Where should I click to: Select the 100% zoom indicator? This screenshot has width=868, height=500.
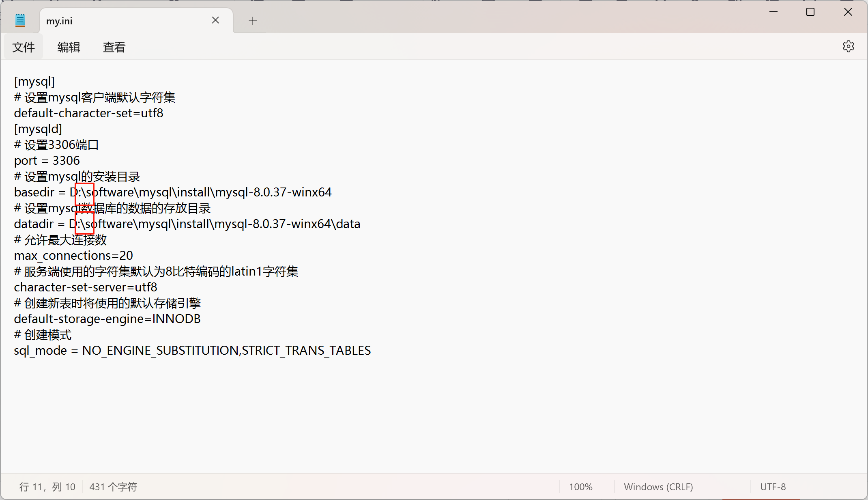(580, 487)
